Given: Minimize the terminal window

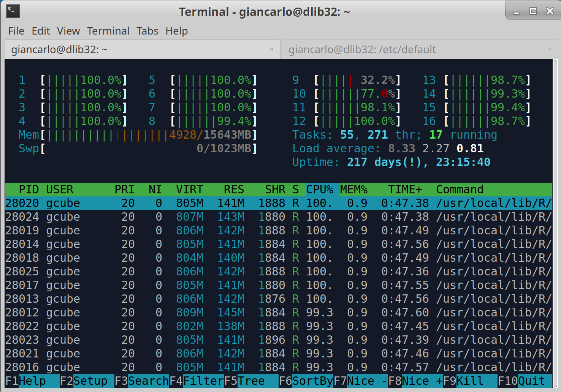Looking at the screenshot, I should (x=516, y=12).
